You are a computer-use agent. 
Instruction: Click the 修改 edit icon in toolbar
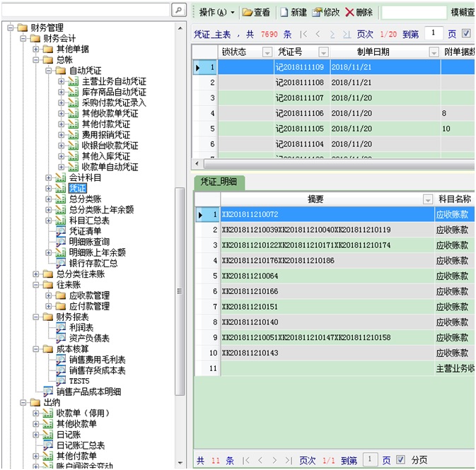click(x=317, y=12)
